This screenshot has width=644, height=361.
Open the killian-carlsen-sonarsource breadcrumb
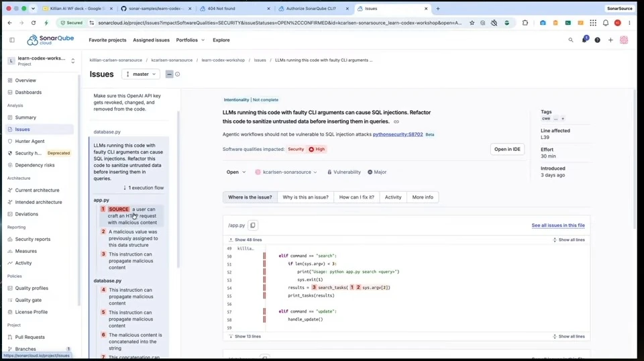pos(116,60)
